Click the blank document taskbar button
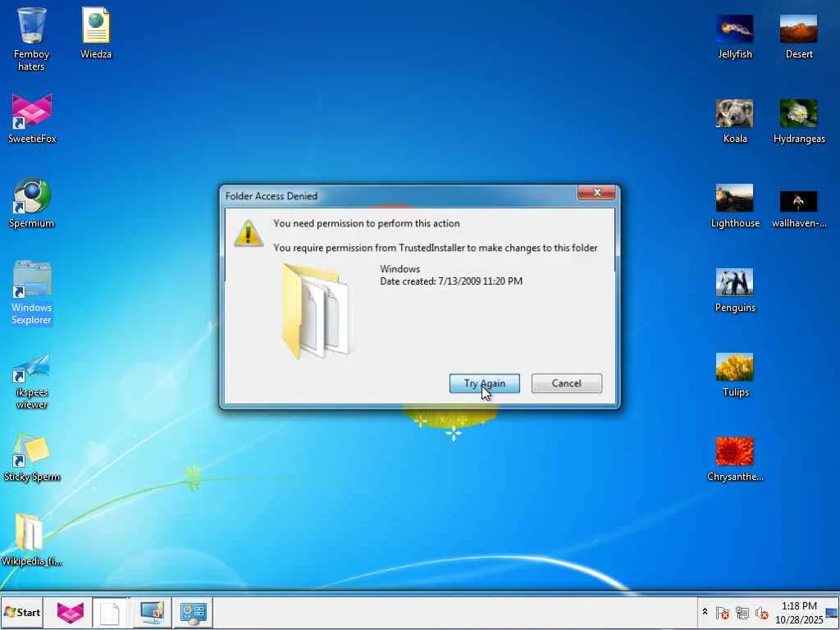The width and height of the screenshot is (840, 630). coord(110,612)
